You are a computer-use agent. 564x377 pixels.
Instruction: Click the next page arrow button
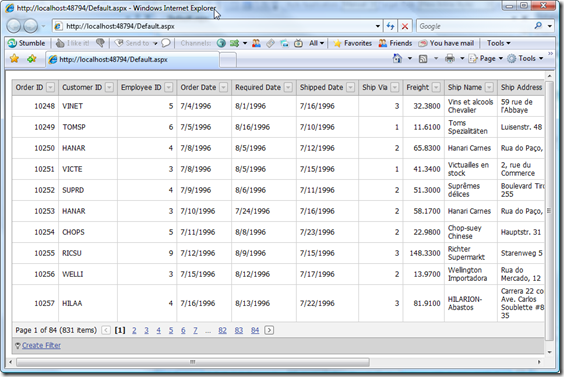click(269, 330)
